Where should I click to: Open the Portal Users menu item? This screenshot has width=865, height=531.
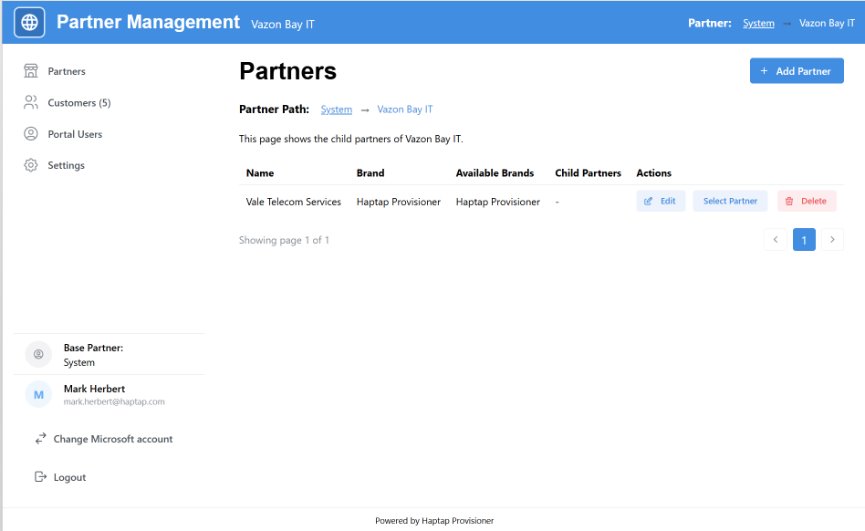point(75,134)
